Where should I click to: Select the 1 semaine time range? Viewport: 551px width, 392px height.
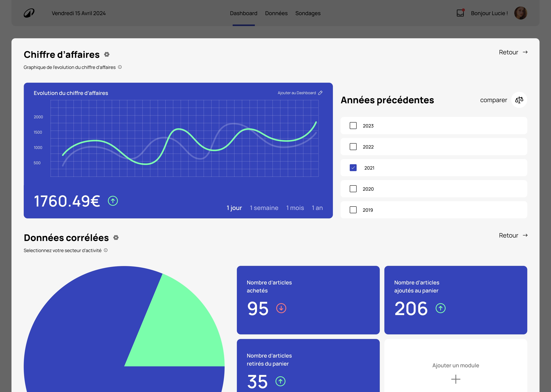pyautogui.click(x=264, y=208)
